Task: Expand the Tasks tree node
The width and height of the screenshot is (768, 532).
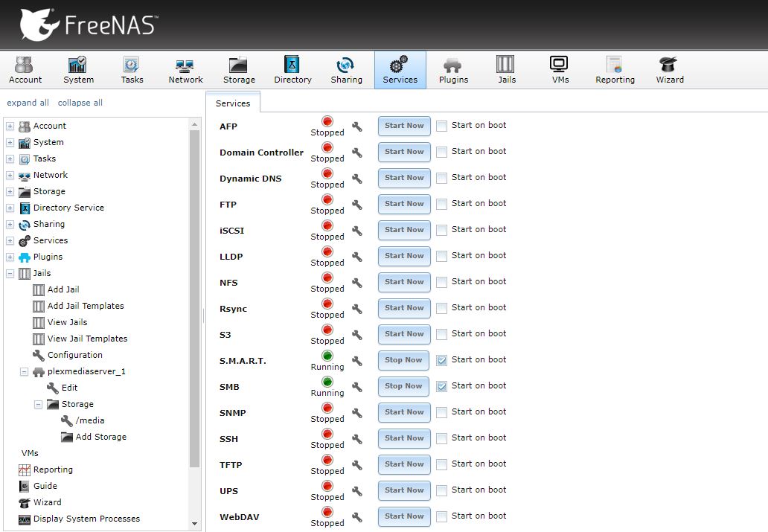Action: click(10, 159)
